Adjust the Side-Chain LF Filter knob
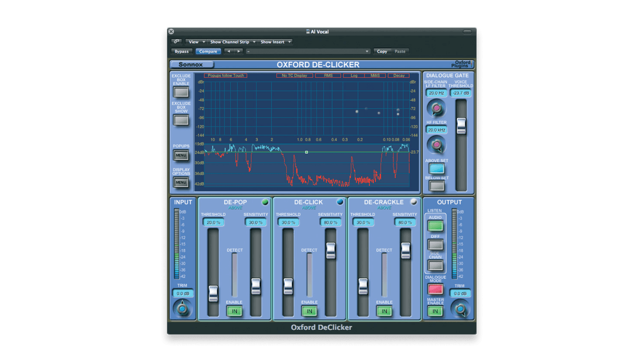The width and height of the screenshot is (644, 362). [x=436, y=108]
